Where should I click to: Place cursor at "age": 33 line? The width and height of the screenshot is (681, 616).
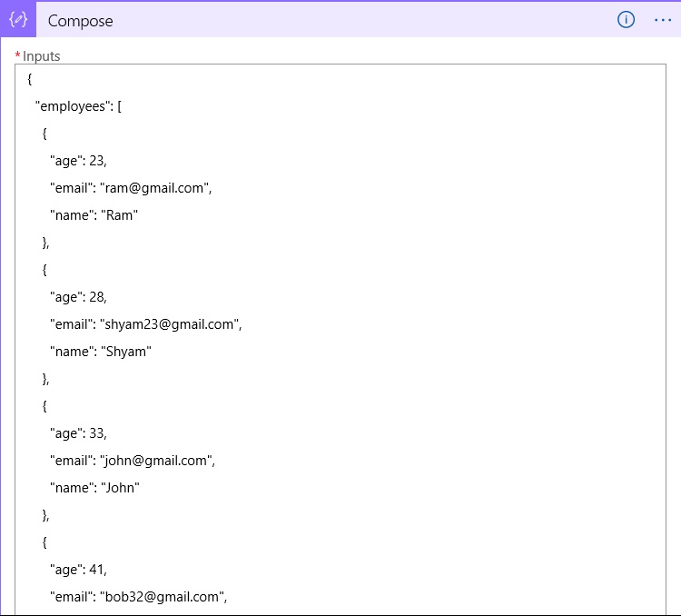78,433
